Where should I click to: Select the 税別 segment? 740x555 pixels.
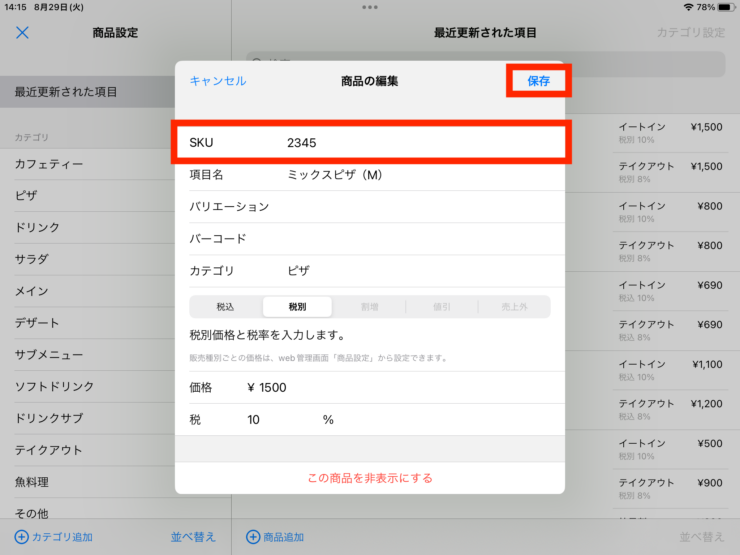(297, 307)
